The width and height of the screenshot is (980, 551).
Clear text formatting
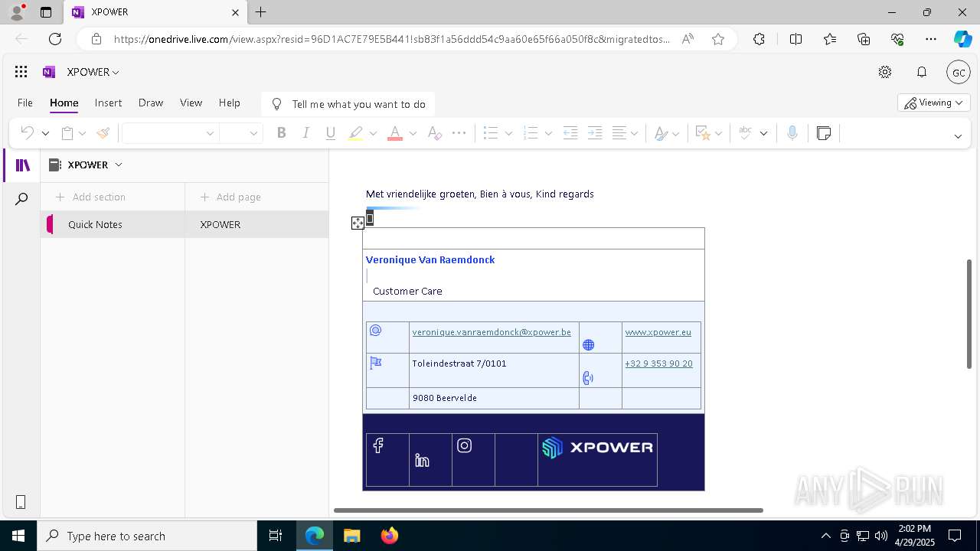click(434, 133)
